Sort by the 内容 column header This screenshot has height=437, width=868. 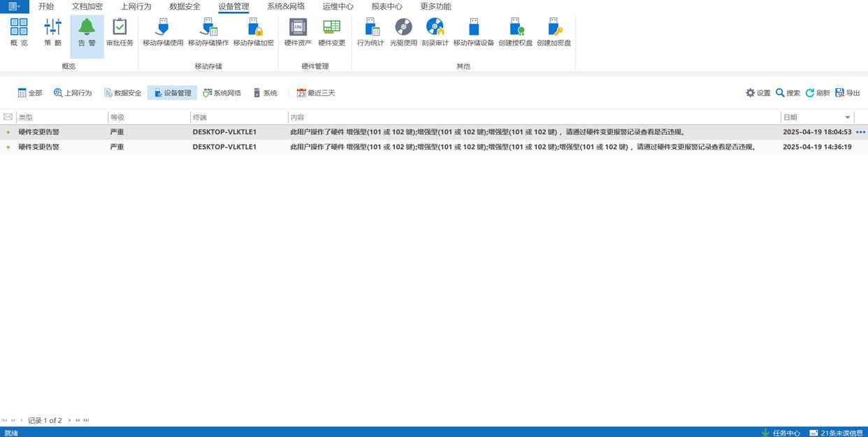tap(535, 117)
